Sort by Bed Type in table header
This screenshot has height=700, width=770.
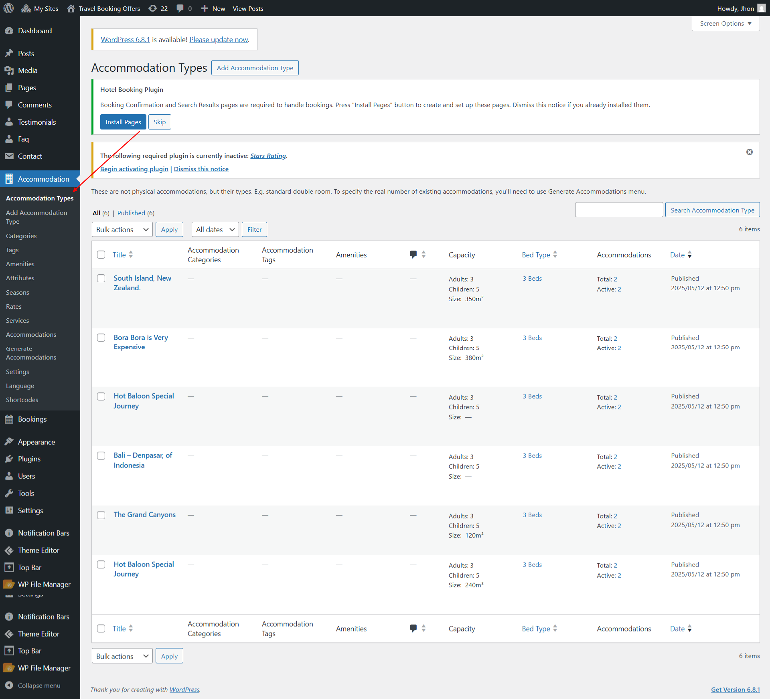pyautogui.click(x=539, y=255)
